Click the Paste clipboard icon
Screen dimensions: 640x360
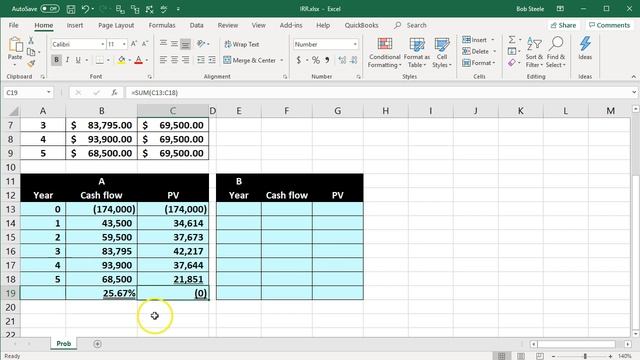coord(15,45)
